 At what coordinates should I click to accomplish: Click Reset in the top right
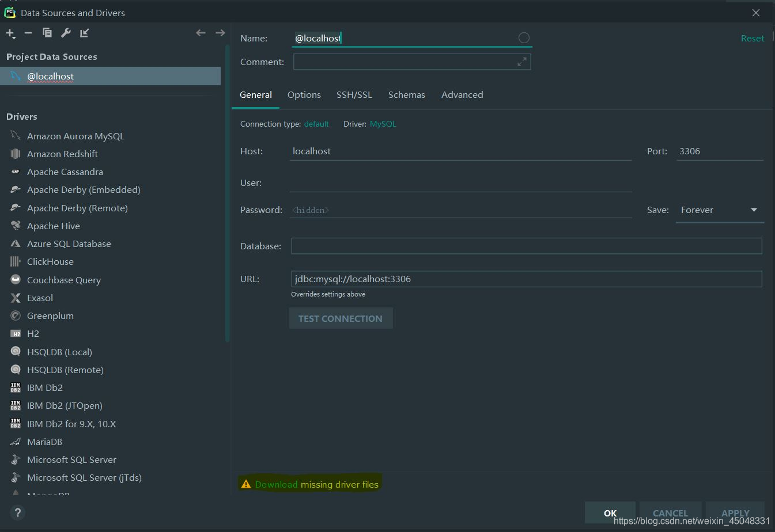click(753, 37)
